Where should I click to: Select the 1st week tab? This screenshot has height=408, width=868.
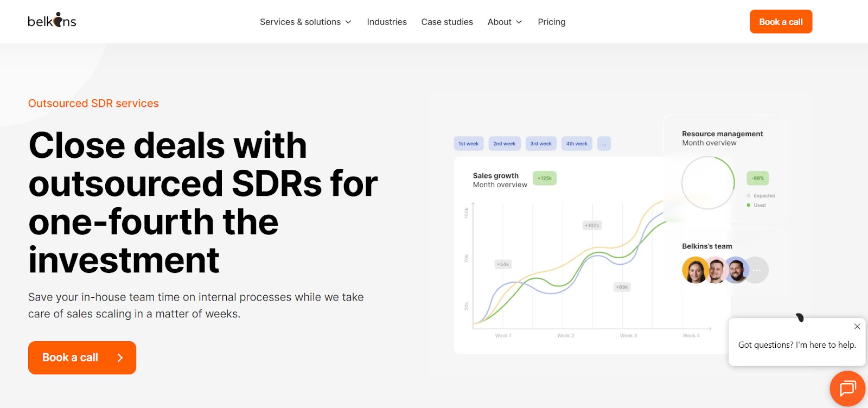[469, 144]
